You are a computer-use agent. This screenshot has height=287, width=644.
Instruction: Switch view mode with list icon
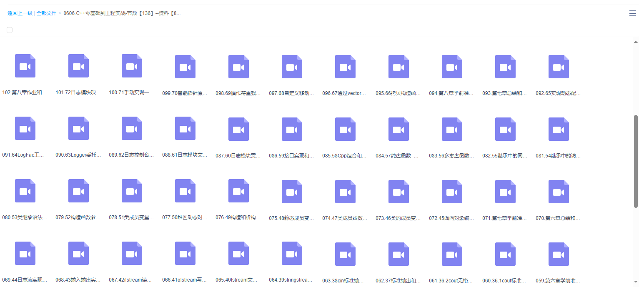click(632, 13)
